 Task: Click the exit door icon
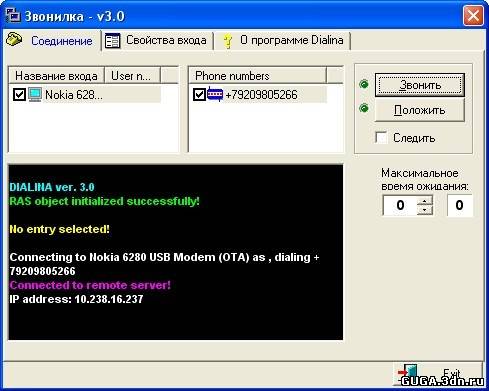point(407,373)
